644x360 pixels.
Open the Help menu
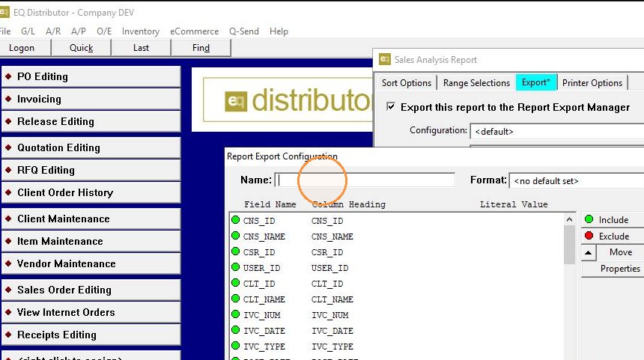(x=279, y=31)
